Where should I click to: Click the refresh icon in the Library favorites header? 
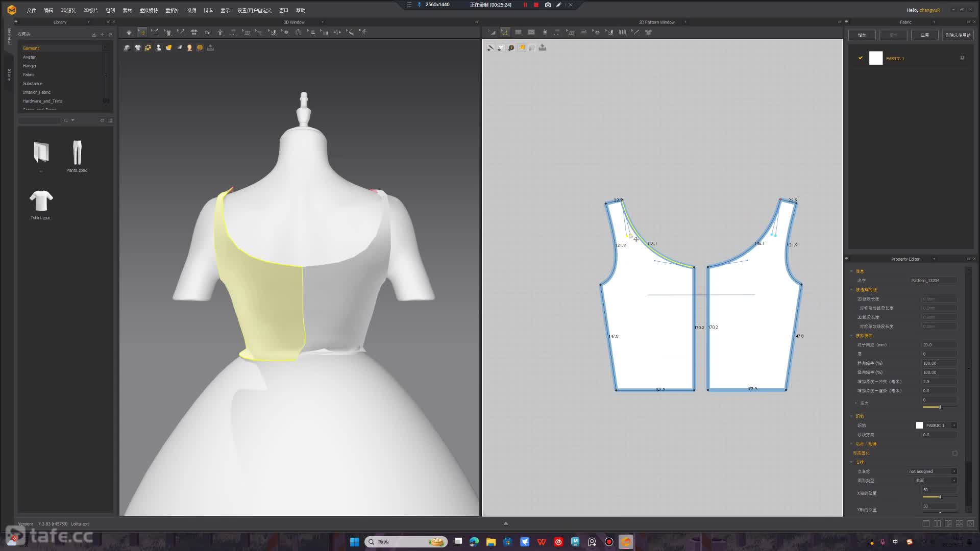110,35
